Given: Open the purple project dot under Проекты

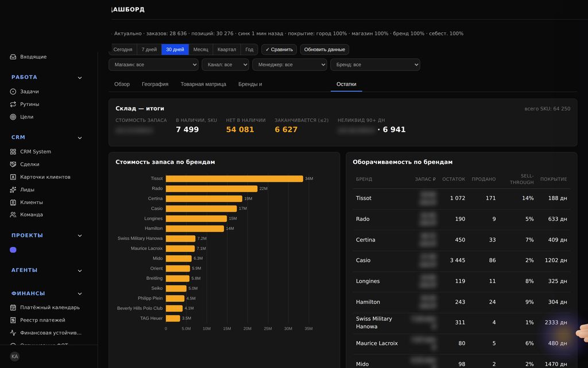Looking at the screenshot, I should click(13, 250).
